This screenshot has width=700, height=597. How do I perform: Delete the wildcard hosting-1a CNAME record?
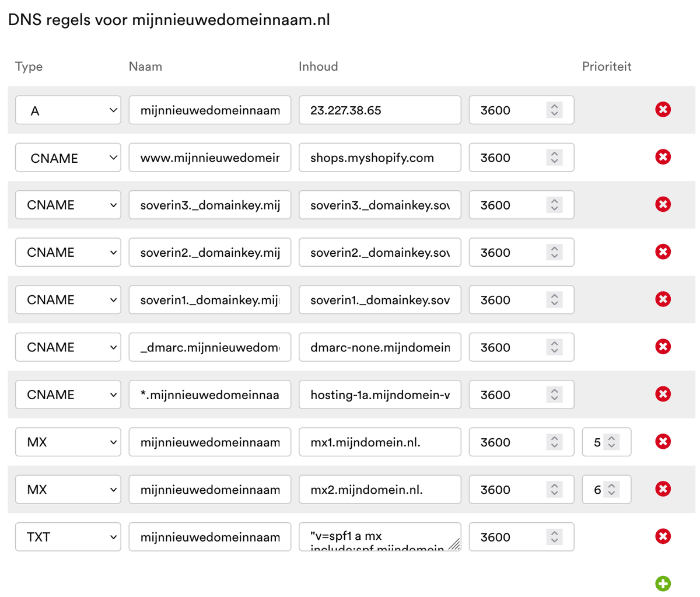pyautogui.click(x=663, y=394)
